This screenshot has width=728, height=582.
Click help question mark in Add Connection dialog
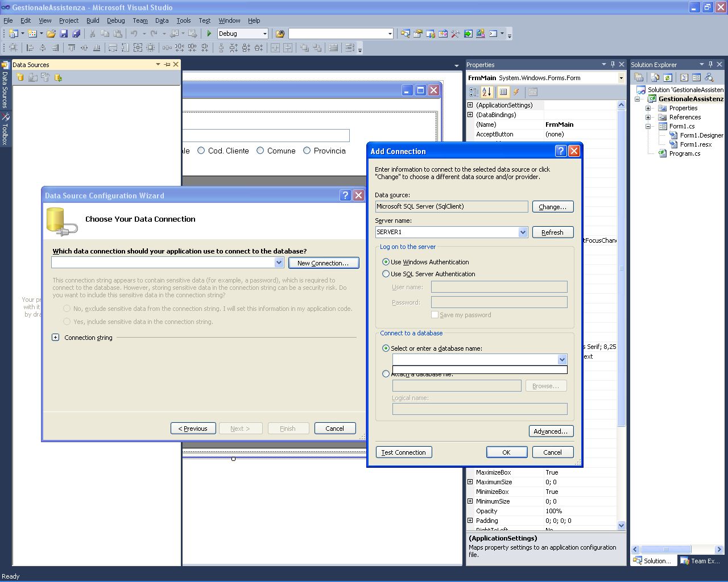[561, 151]
